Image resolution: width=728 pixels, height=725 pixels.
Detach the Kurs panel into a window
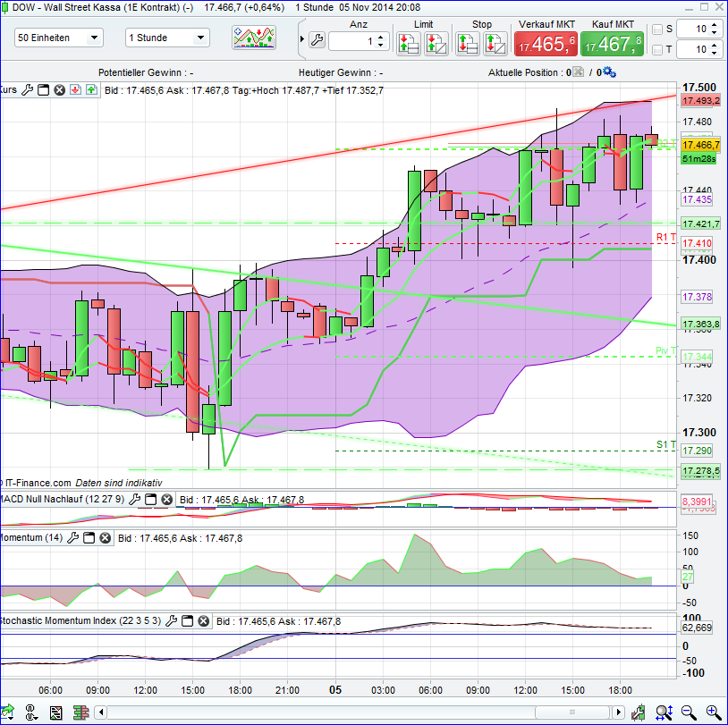pos(44,89)
